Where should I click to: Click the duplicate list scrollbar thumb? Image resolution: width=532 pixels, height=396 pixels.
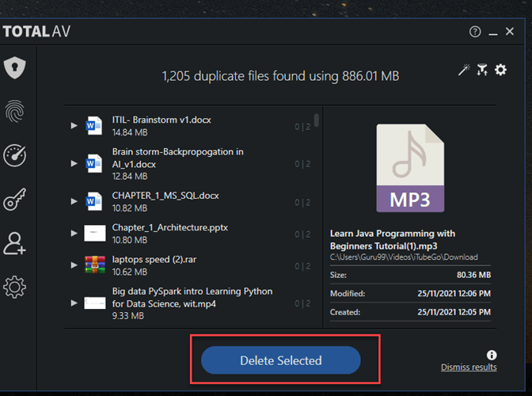click(x=317, y=120)
